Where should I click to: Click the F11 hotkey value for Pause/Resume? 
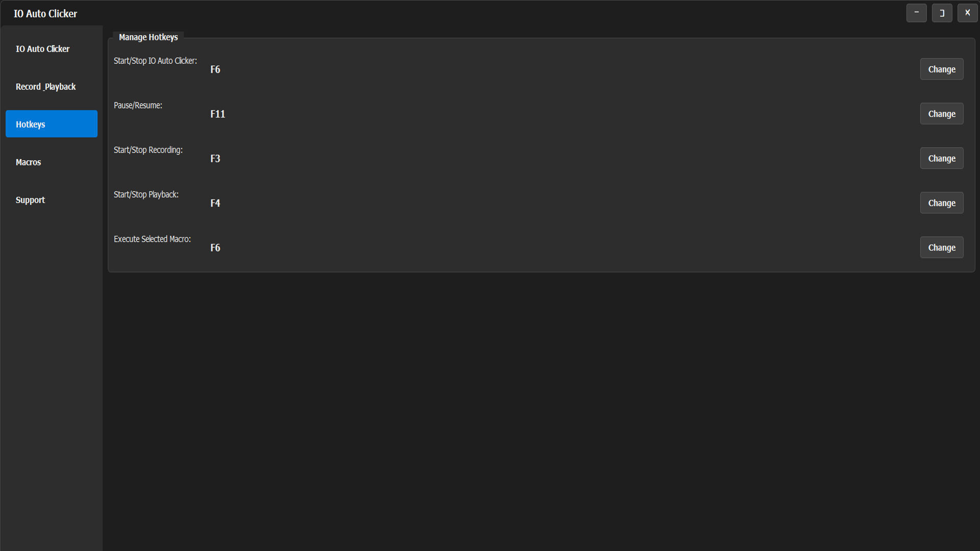pos(217,114)
